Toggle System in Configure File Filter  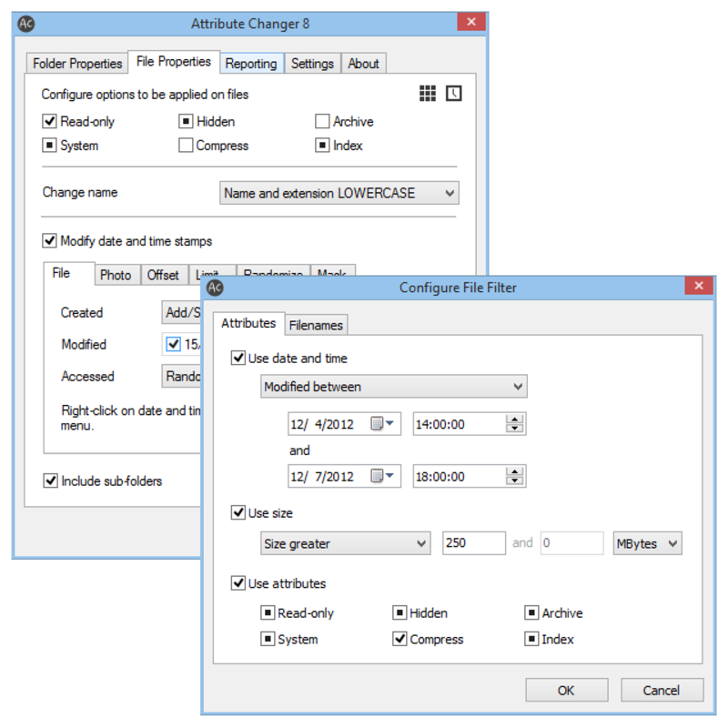[x=268, y=639]
